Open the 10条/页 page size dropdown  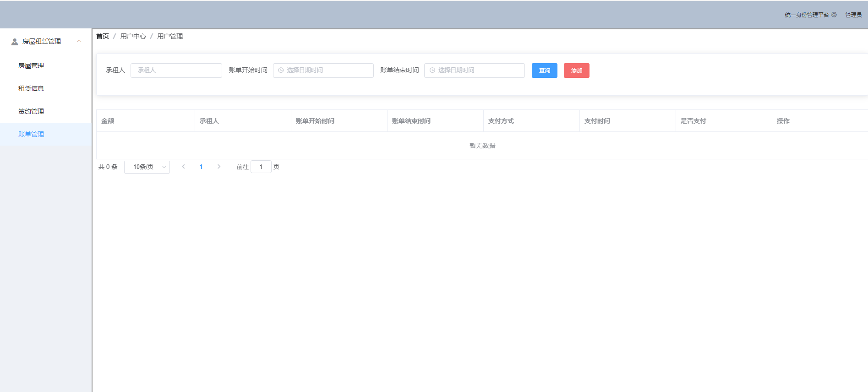click(147, 167)
